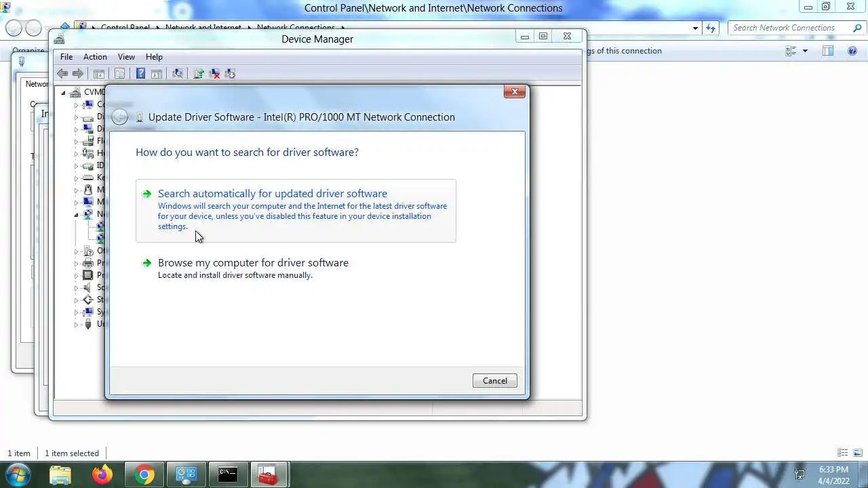This screenshot has height=488, width=868.
Task: Click the refresh button beside address bar
Action: pos(710,28)
